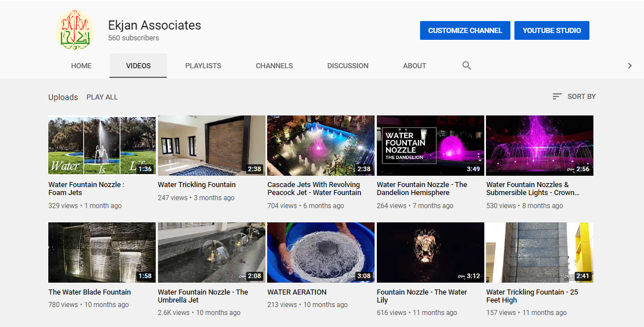
Task: Open YouTube Studio button
Action: pos(551,30)
